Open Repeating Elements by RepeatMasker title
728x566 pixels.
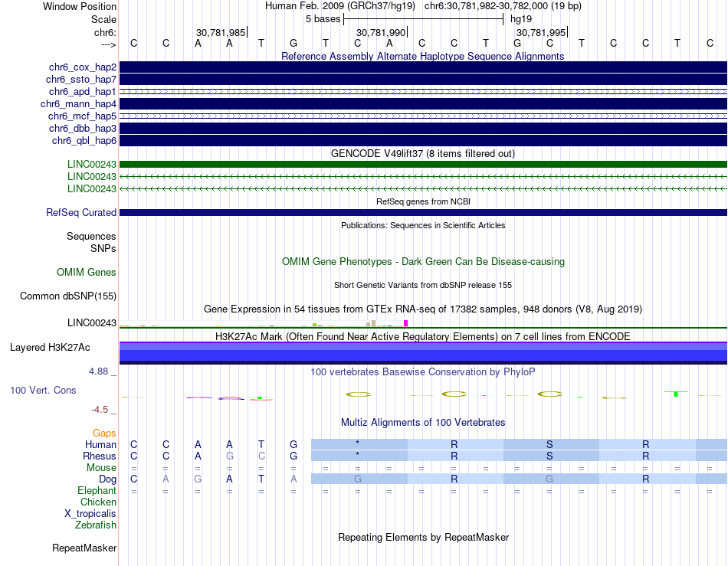tap(423, 537)
